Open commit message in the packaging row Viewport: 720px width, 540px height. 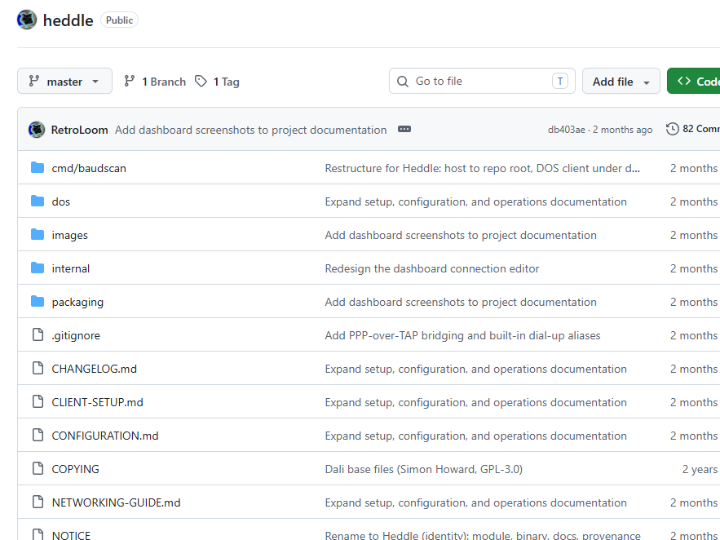[461, 302]
